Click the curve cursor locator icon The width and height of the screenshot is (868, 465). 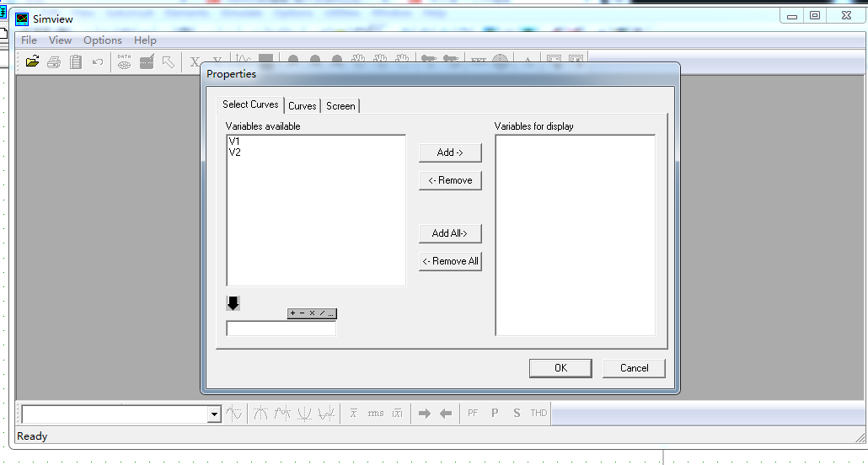click(234, 413)
